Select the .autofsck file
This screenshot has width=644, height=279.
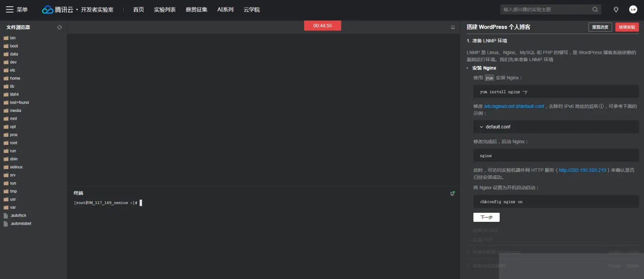coord(15,216)
